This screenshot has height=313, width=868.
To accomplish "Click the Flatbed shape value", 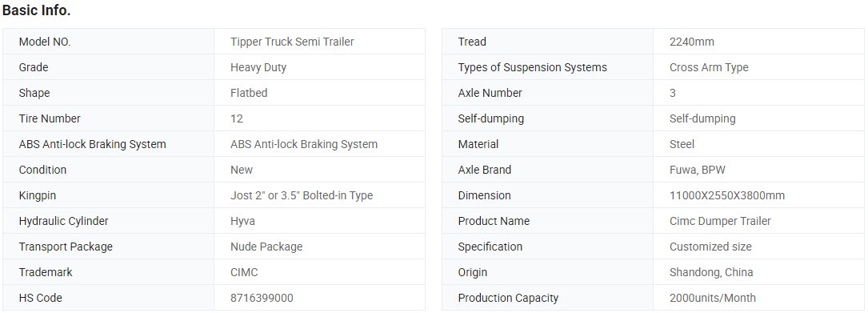I will click(249, 93).
